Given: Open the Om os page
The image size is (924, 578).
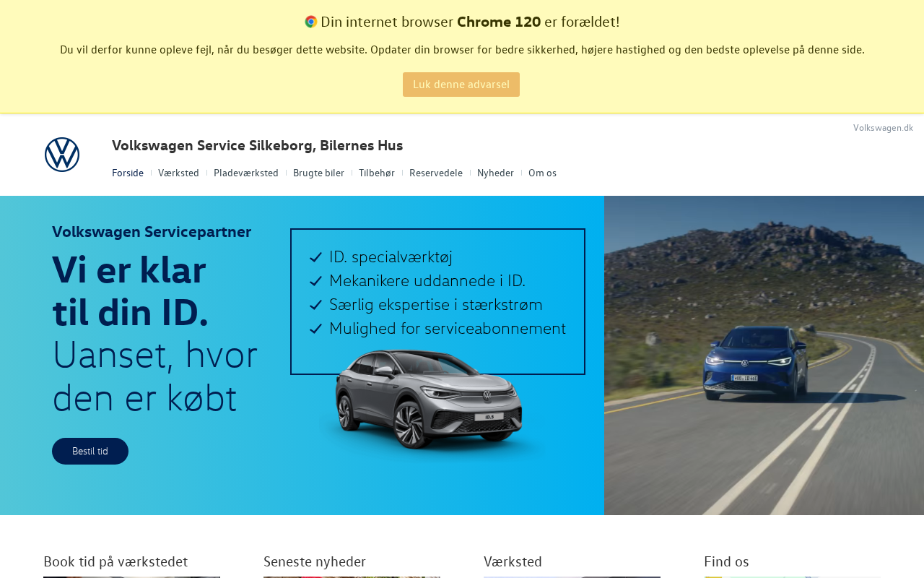Looking at the screenshot, I should [x=542, y=173].
